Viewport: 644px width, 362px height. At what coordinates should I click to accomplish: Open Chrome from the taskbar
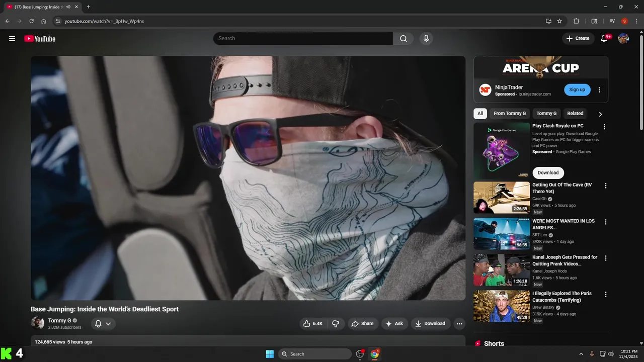pos(375,354)
